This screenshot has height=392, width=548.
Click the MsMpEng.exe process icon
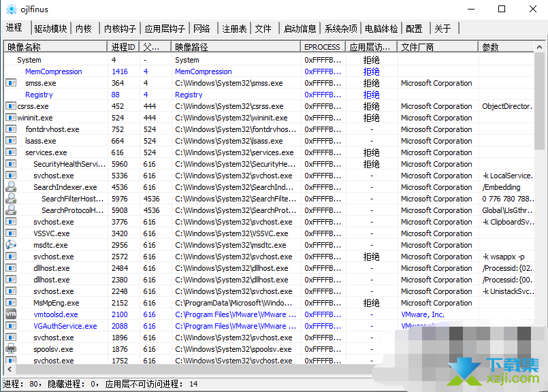(x=11, y=302)
